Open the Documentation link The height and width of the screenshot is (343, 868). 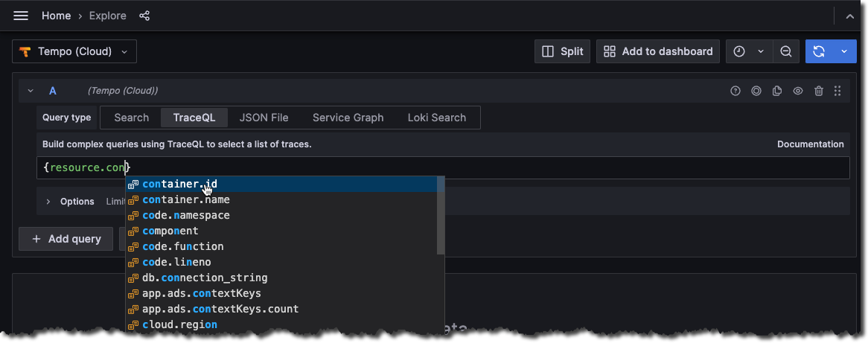point(810,144)
